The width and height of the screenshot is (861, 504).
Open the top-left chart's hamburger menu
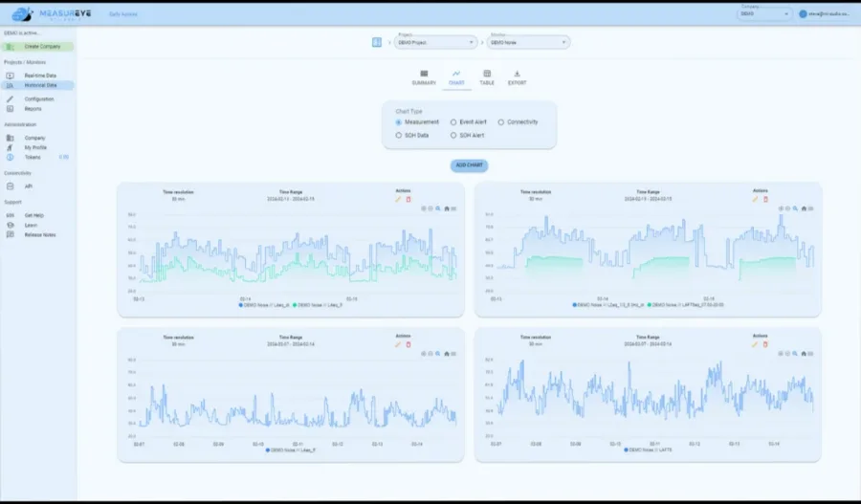coord(453,208)
